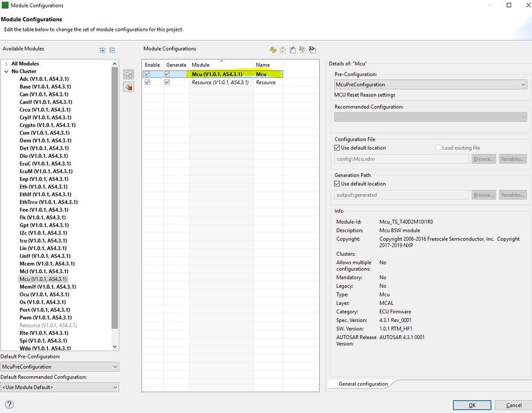Select Can (V1.0.1, AS4.3.1) module
The width and height of the screenshot is (532, 413).
[44, 94]
